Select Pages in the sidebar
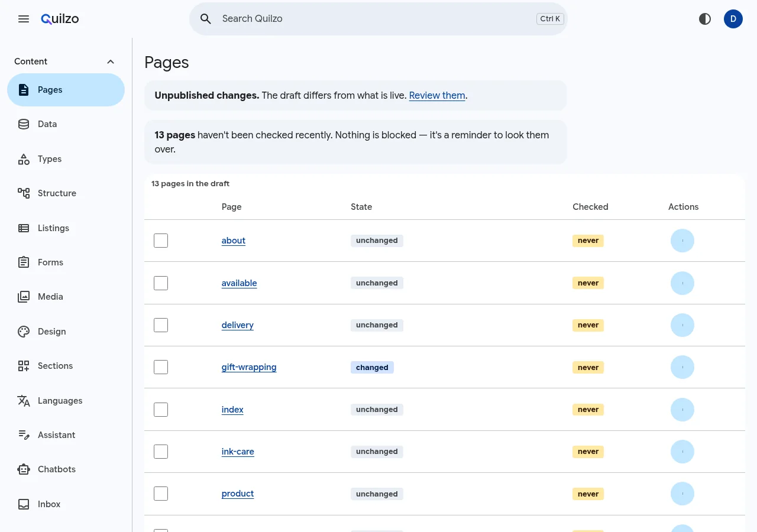 click(x=66, y=90)
